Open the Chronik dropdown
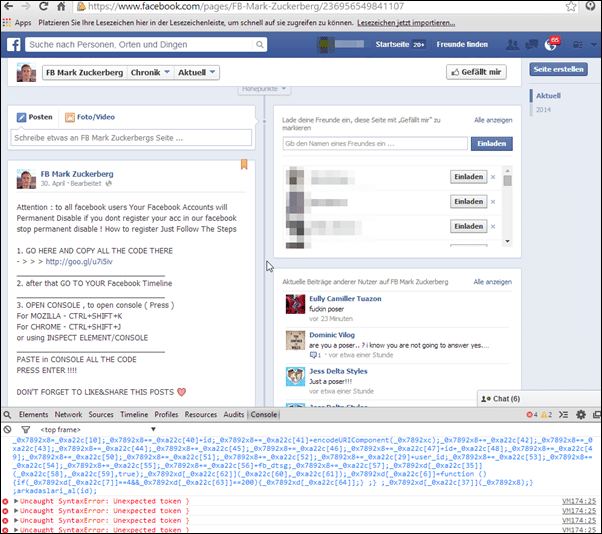 coord(150,72)
